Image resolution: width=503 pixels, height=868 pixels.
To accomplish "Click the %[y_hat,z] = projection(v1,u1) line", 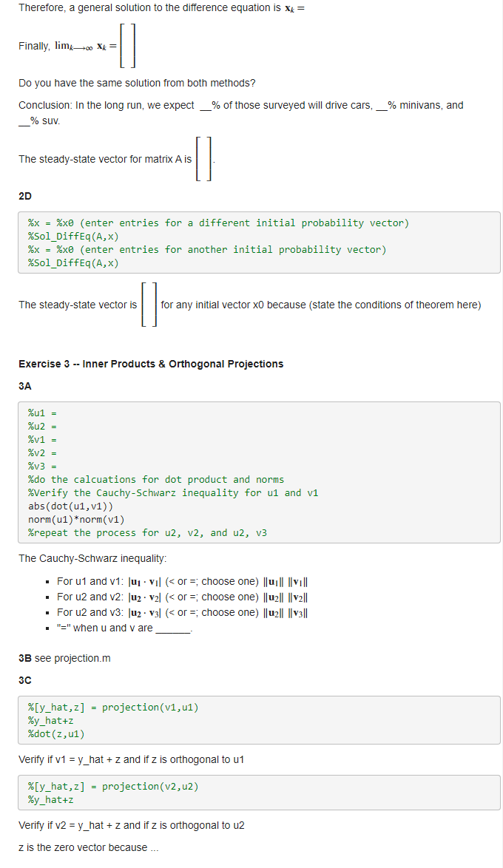I will click(113, 708).
